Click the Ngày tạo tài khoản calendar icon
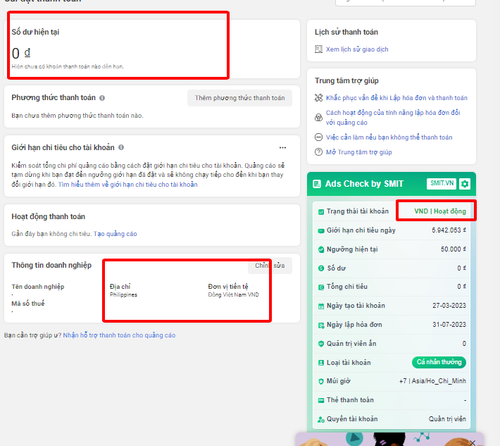500x446 pixels. pos(321,306)
